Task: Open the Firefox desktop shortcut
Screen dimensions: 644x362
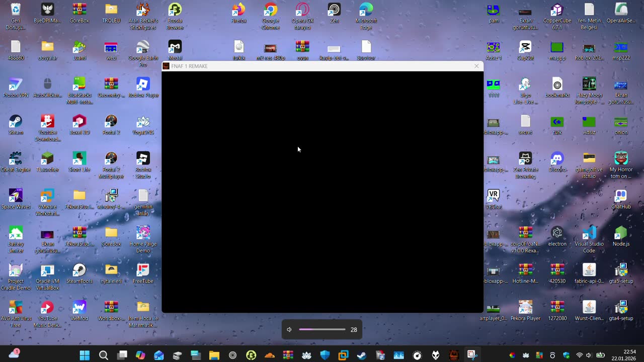Action: pos(238,10)
